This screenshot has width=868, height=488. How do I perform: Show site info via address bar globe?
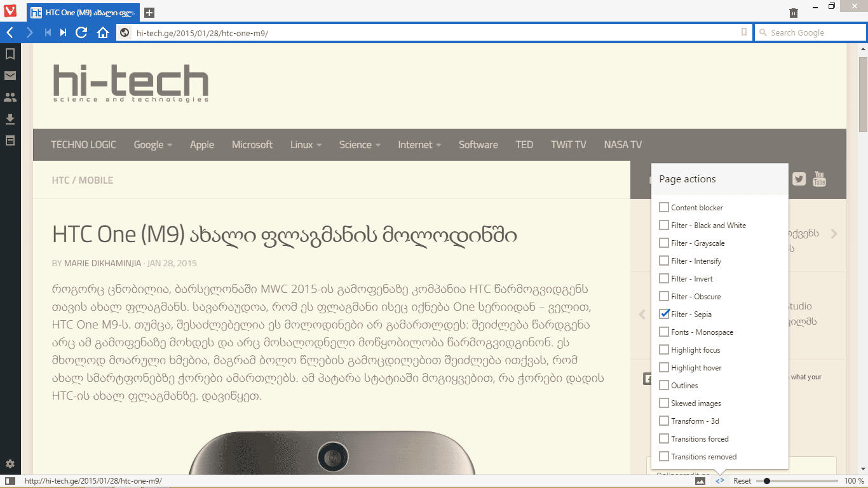125,32
